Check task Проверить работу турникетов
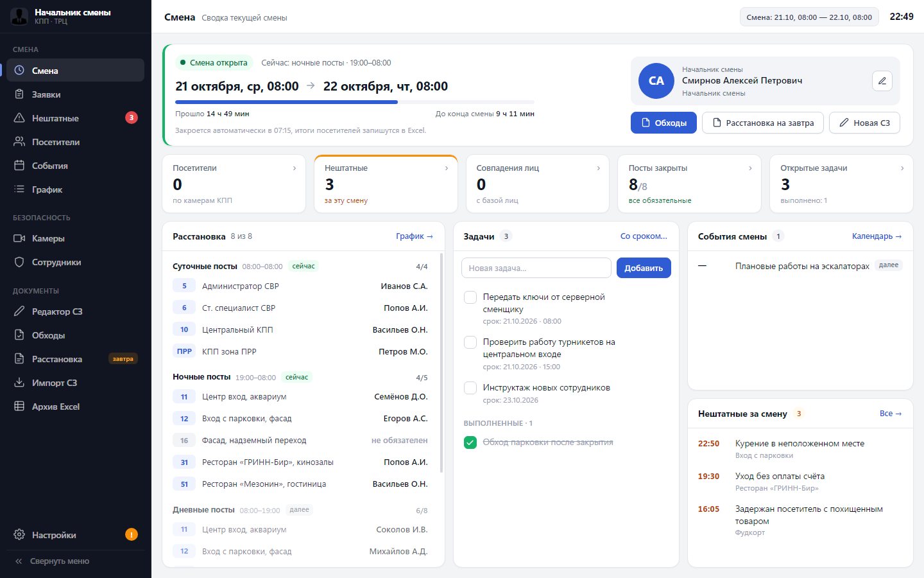 click(x=470, y=342)
